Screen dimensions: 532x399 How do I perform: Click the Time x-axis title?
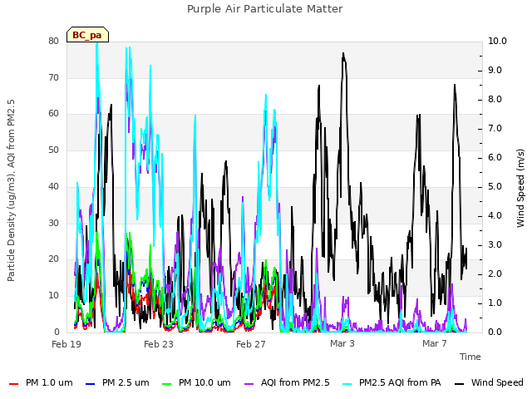coord(470,357)
